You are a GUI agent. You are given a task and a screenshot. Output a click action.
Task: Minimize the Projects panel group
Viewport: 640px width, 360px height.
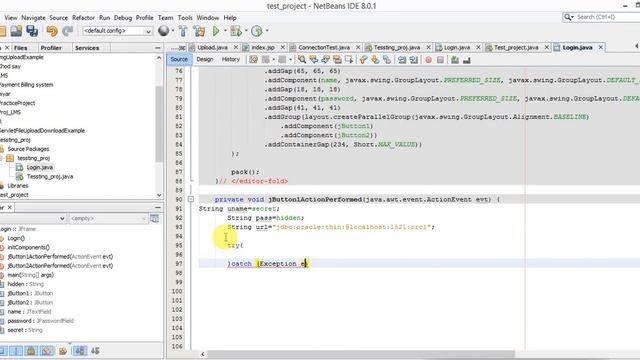[x=158, y=48]
